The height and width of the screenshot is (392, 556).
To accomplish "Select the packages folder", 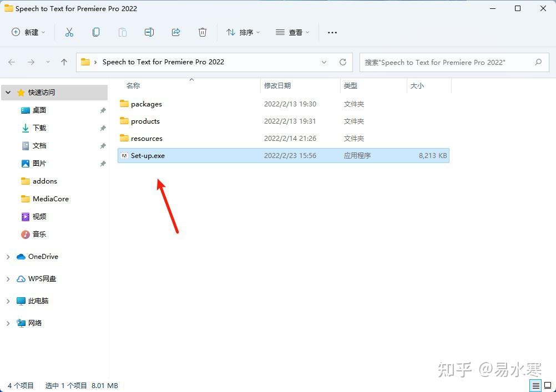I will coord(284,104).
